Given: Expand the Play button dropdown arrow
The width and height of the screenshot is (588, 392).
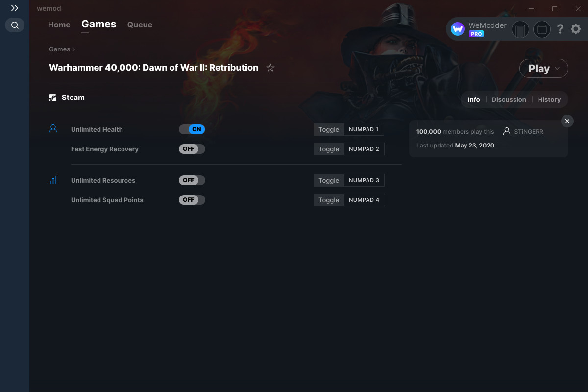Looking at the screenshot, I should pos(558,69).
